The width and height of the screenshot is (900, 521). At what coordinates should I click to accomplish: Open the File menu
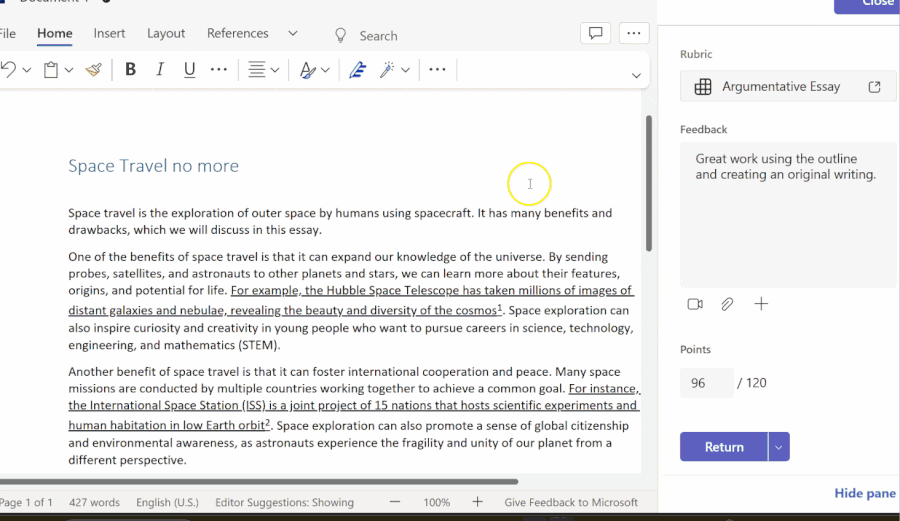(x=7, y=33)
